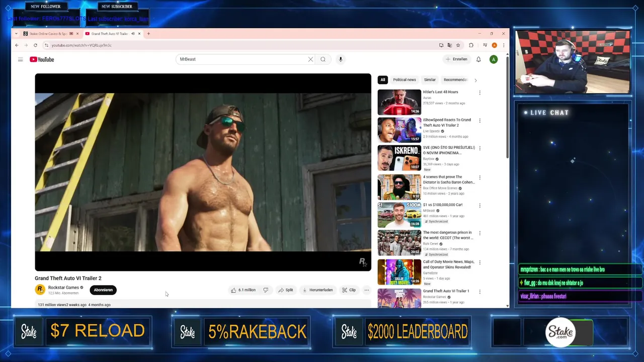Go back in browser history
This screenshot has height=362, width=644.
(17, 45)
